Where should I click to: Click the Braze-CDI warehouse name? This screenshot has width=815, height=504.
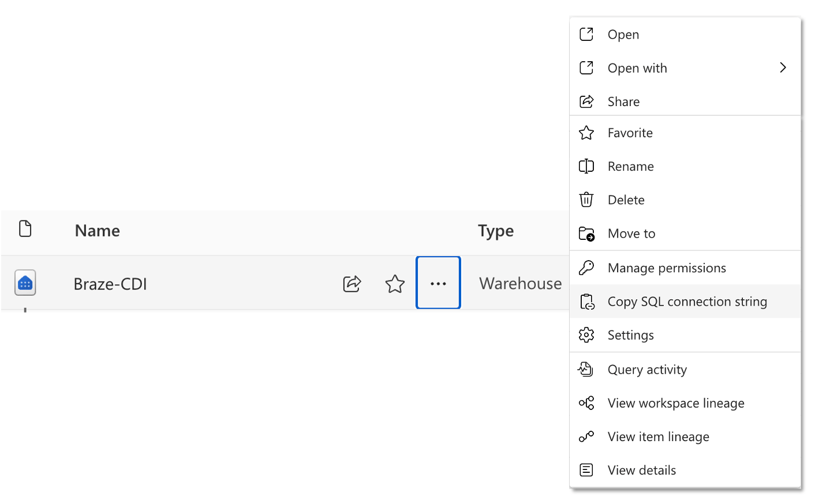[x=110, y=284]
